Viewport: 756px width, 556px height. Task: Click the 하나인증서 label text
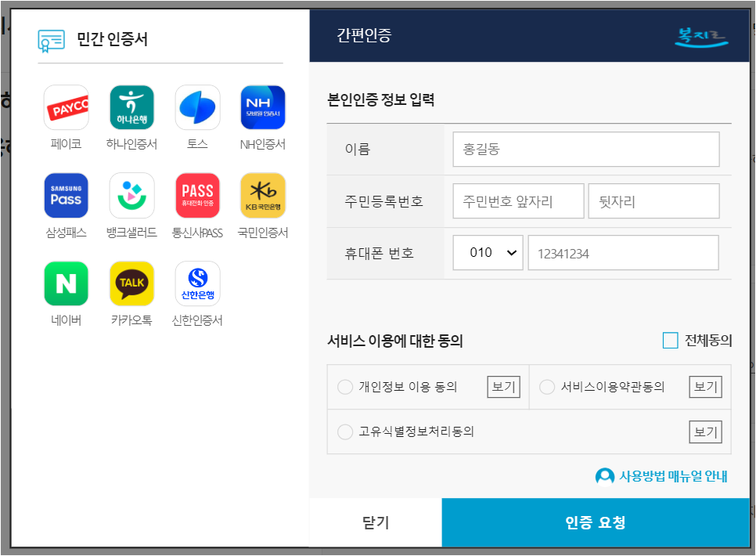click(x=131, y=144)
